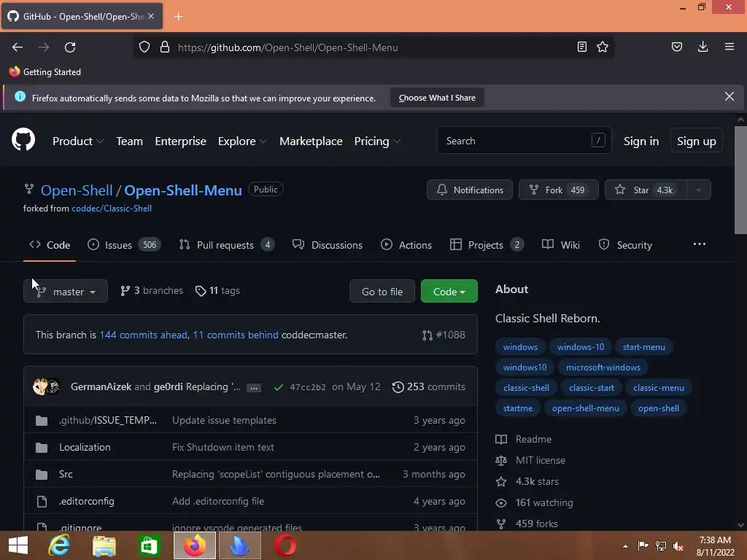Open commit hash 47cc2b2
The height and width of the screenshot is (560, 747).
tap(308, 386)
